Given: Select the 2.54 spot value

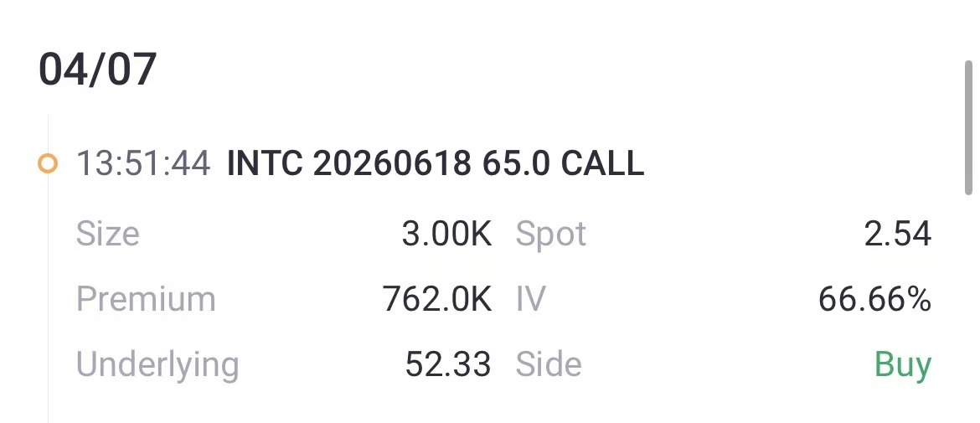Looking at the screenshot, I should pos(898,234).
